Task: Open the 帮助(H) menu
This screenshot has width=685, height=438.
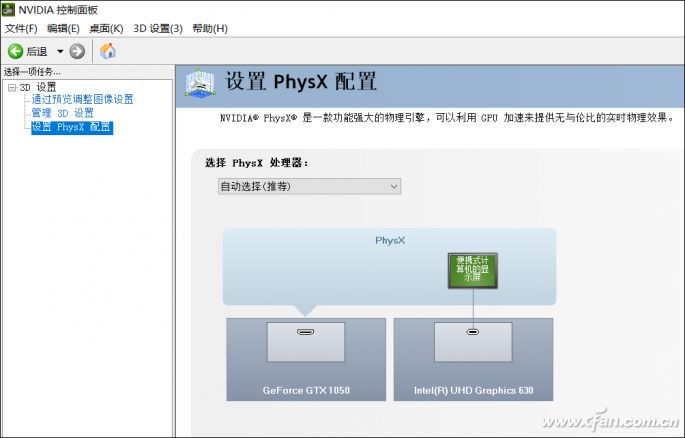Action: (210, 28)
